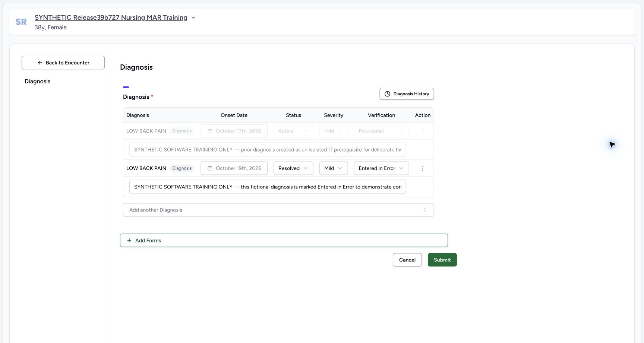Open Diagnosis History
Viewport: 644px width, 343px height.
tap(407, 94)
